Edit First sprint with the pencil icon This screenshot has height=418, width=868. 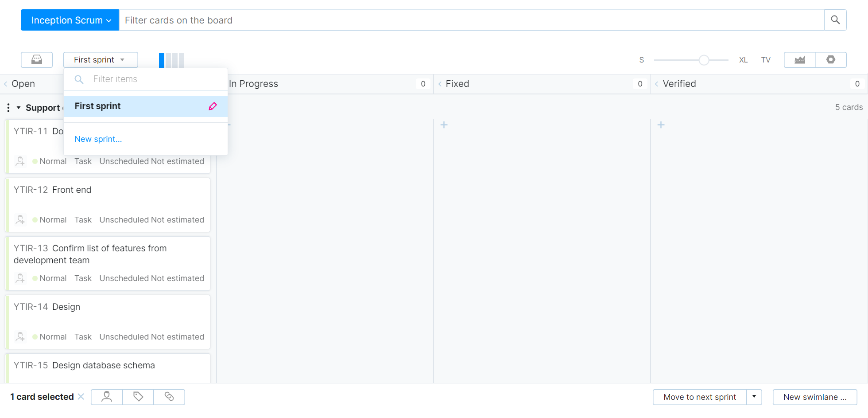[213, 106]
